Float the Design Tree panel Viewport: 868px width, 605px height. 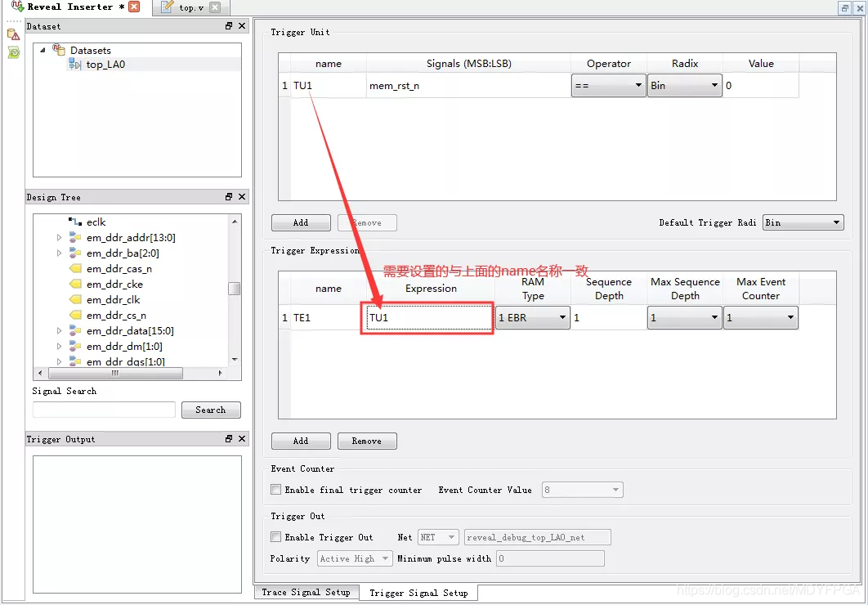point(229,197)
